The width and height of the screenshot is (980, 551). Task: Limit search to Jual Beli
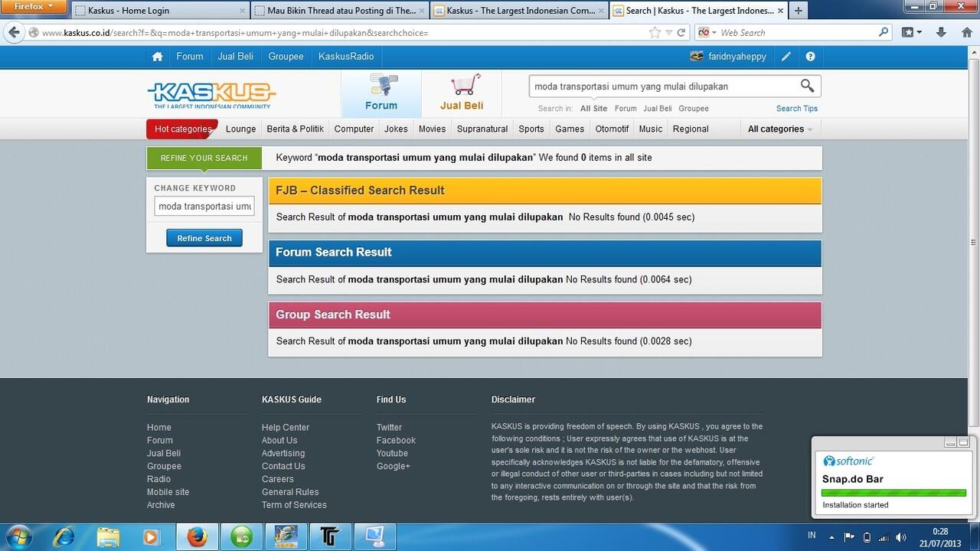tap(658, 109)
